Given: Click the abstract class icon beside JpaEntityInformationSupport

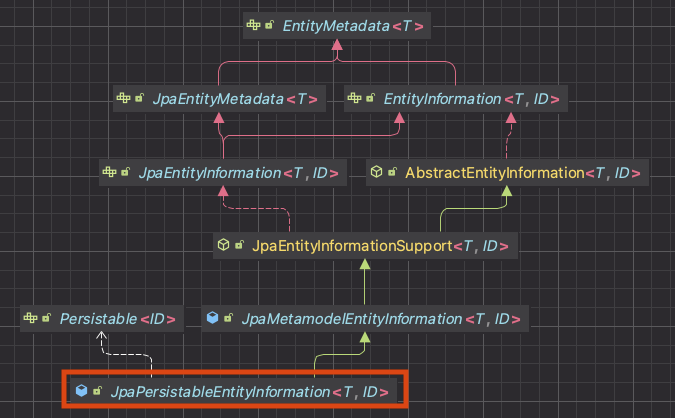Looking at the screenshot, I should pos(223,245).
